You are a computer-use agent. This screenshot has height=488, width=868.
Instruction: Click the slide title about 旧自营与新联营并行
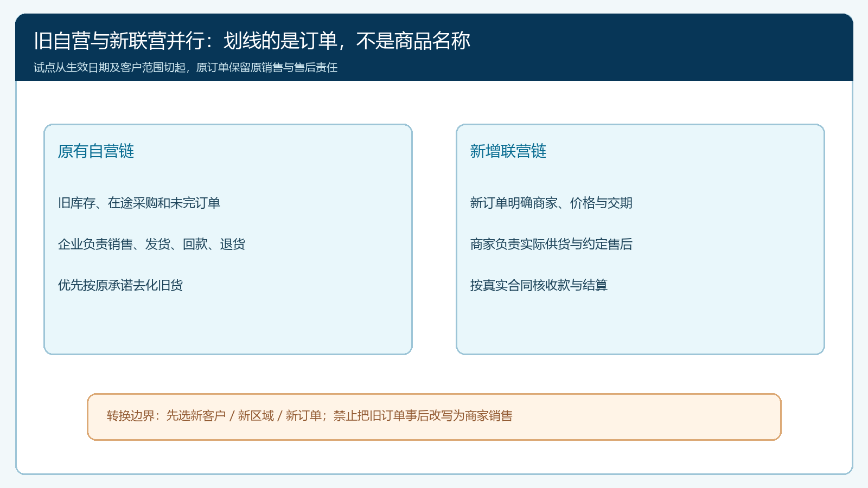pos(252,41)
